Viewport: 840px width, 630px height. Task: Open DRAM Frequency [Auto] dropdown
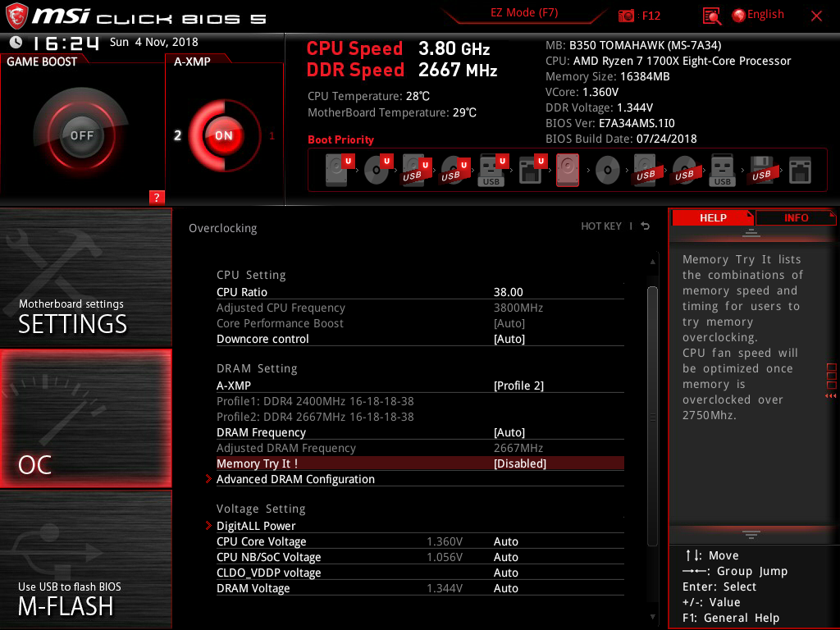[x=509, y=431]
